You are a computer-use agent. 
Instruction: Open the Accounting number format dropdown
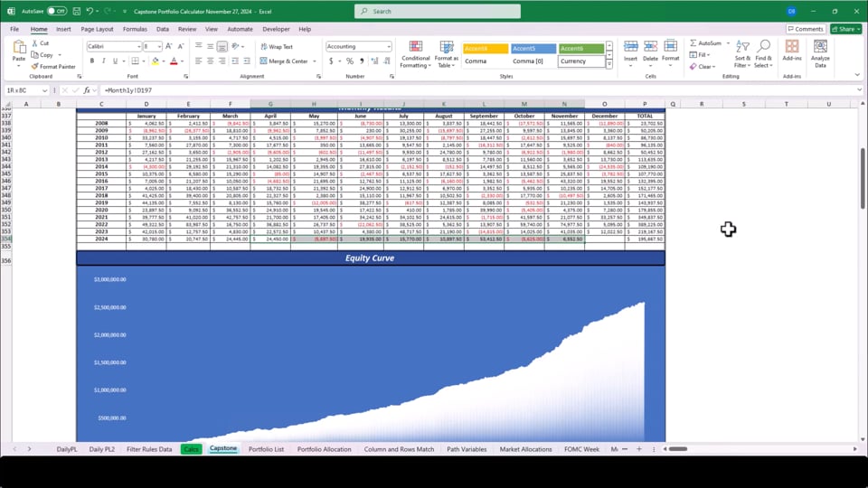(x=389, y=46)
